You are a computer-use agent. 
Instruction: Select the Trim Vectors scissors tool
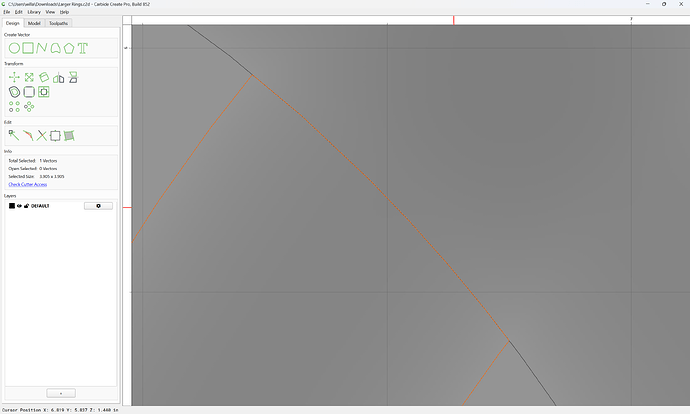(41, 136)
